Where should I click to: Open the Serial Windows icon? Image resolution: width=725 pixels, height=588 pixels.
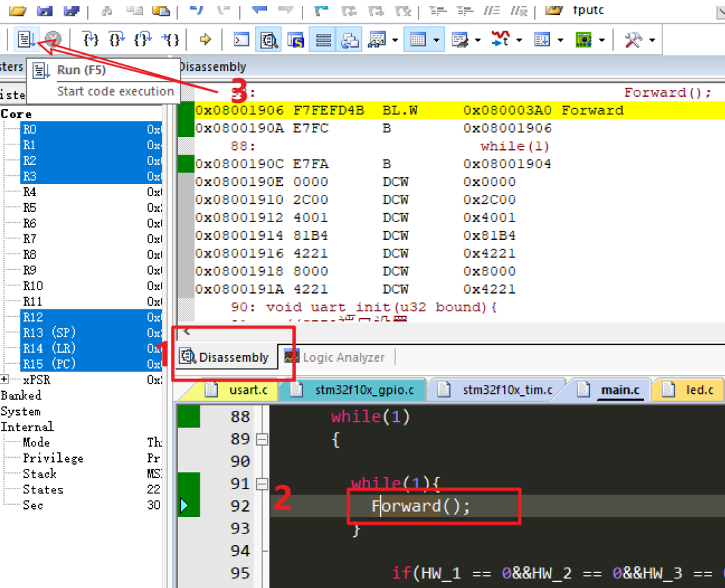(x=460, y=40)
